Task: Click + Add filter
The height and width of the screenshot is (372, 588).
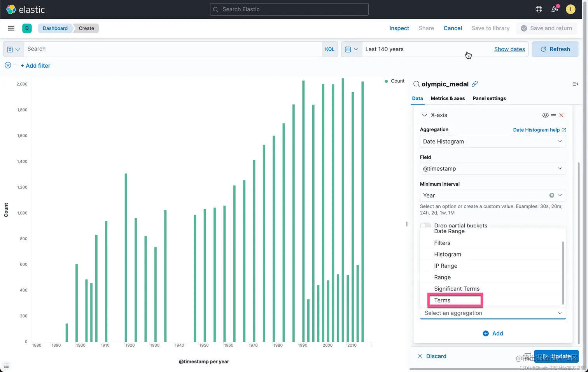Action: pos(35,66)
